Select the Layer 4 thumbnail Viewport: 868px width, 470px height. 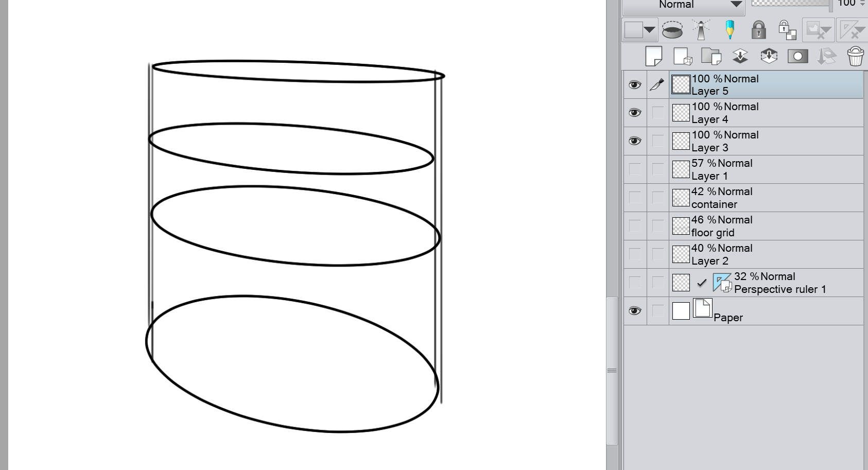681,113
